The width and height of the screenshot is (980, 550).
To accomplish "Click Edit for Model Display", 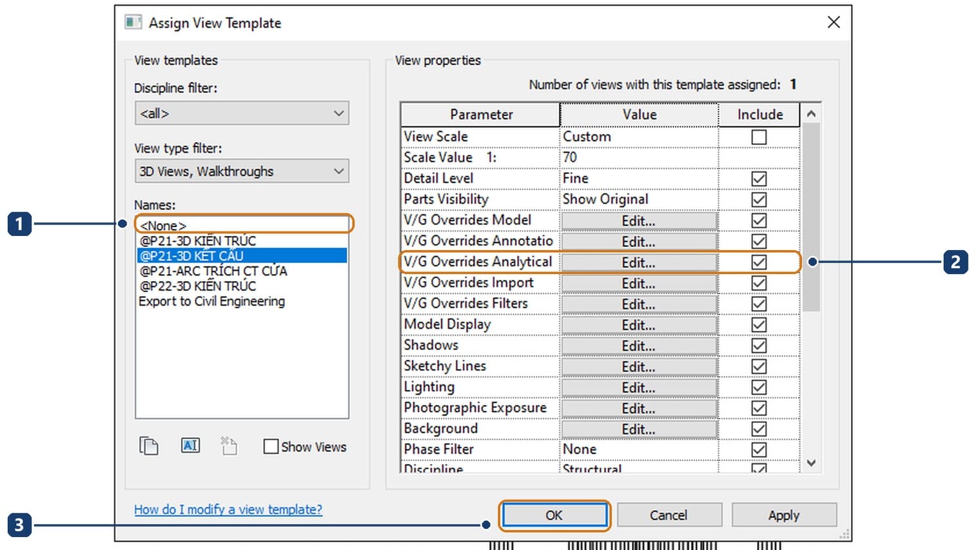I will pos(639,325).
